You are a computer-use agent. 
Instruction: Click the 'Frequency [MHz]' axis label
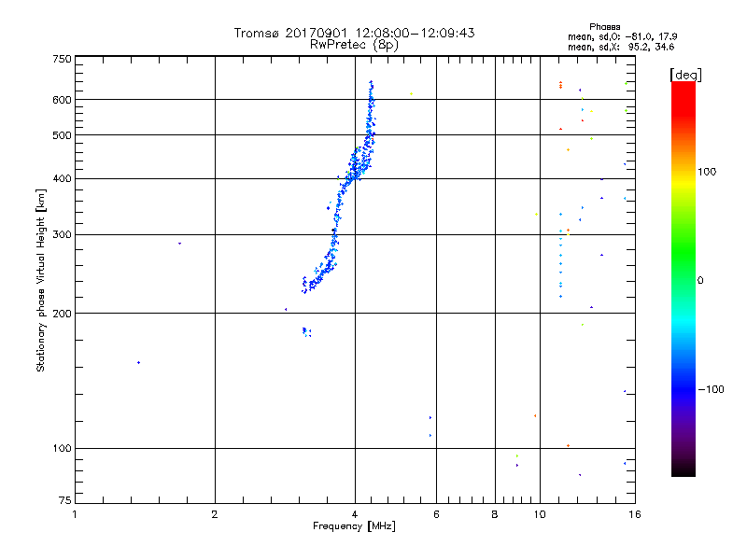pyautogui.click(x=354, y=526)
